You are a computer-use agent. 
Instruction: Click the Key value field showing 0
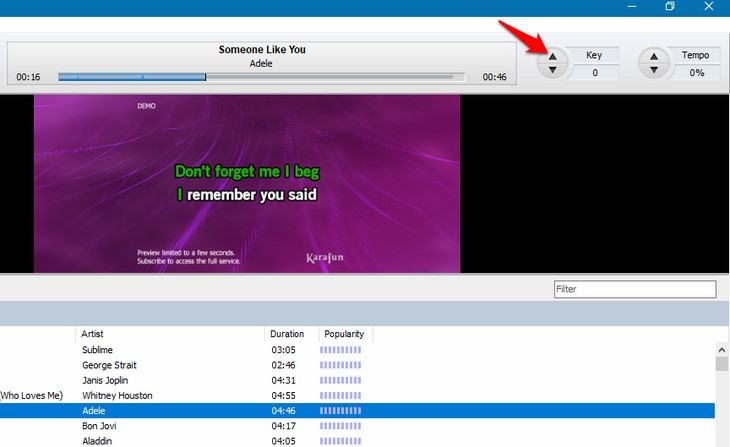tap(595, 73)
